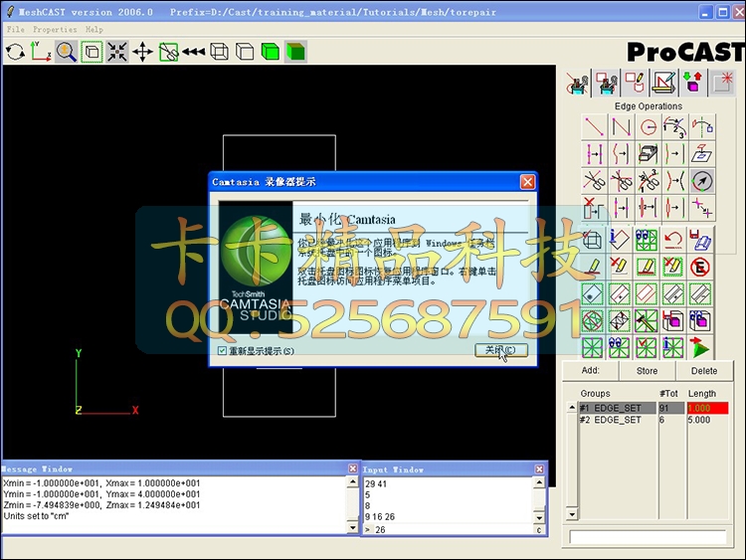Open the Properties menu
The height and width of the screenshot is (560, 746).
(55, 30)
